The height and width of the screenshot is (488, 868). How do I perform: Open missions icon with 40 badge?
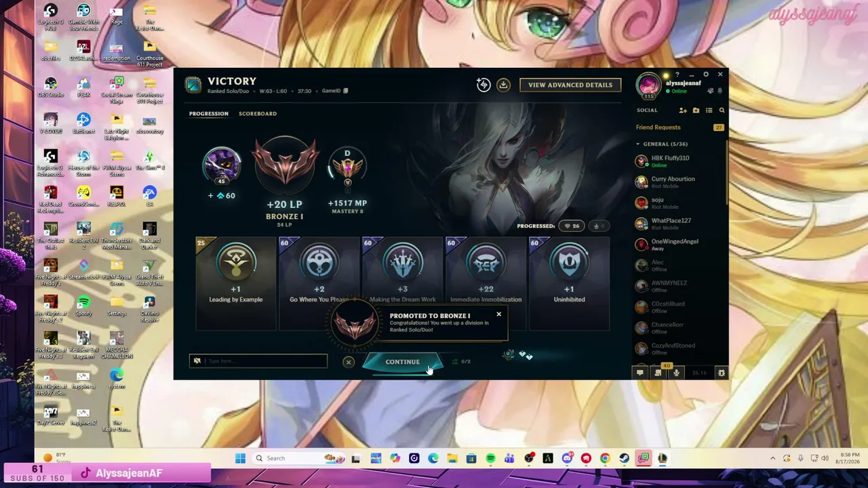[x=658, y=372]
